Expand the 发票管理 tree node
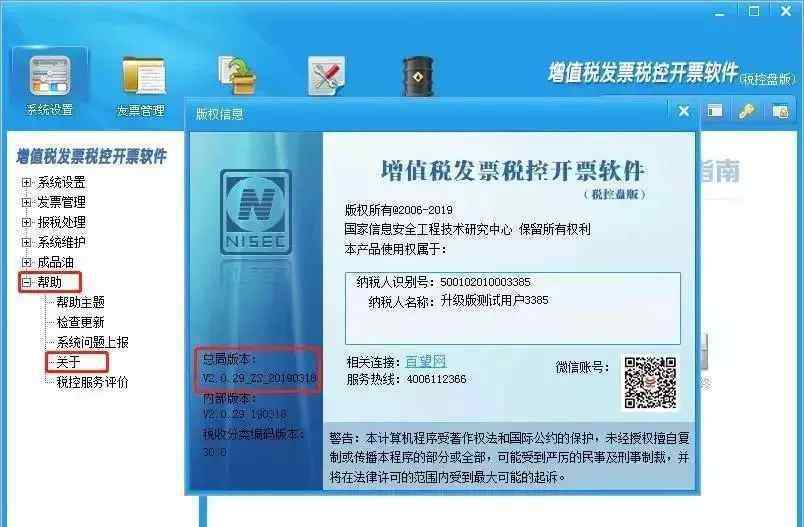The image size is (804, 527). pos(27,202)
